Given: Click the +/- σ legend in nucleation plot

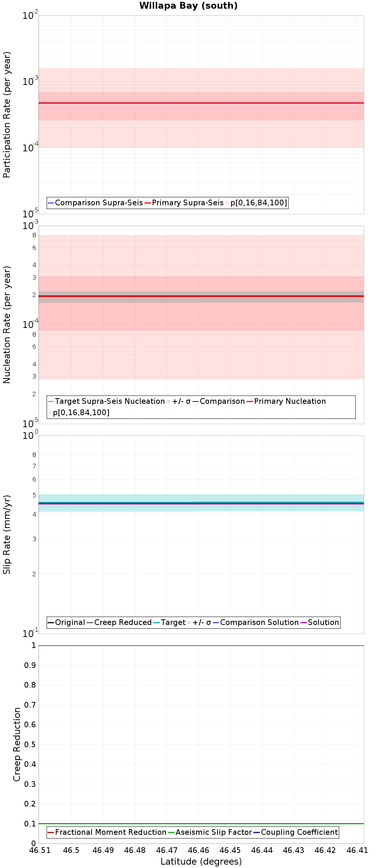Looking at the screenshot, I should [179, 401].
